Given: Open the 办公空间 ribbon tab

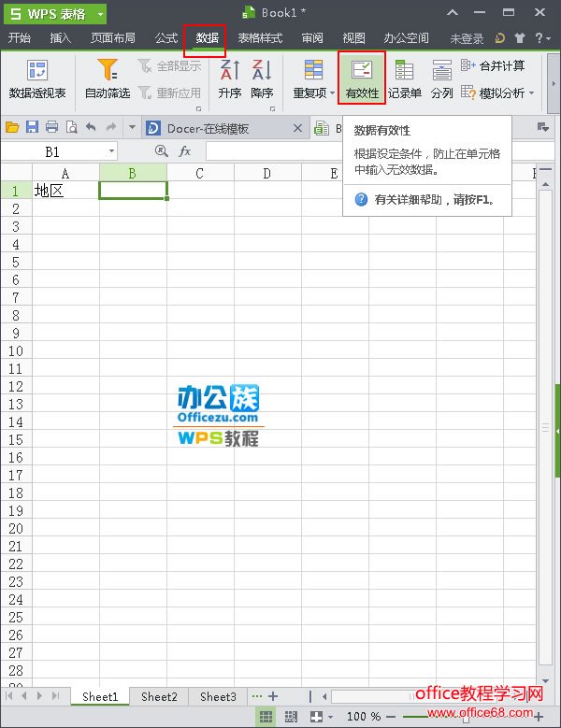Looking at the screenshot, I should 406,38.
